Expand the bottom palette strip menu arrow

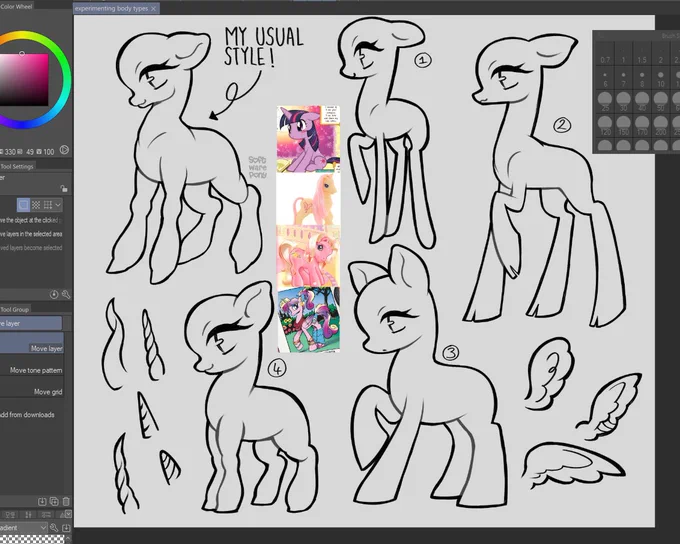68,514
